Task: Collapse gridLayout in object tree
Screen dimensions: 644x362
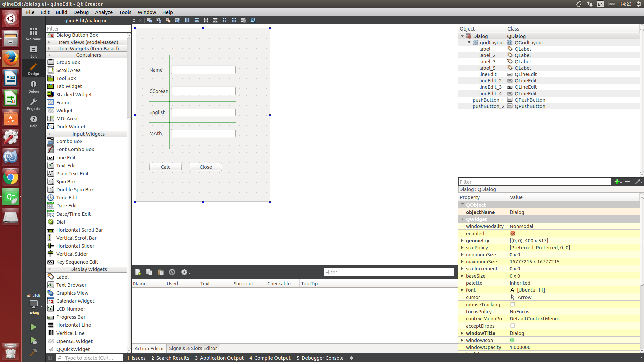Action: pos(469,43)
